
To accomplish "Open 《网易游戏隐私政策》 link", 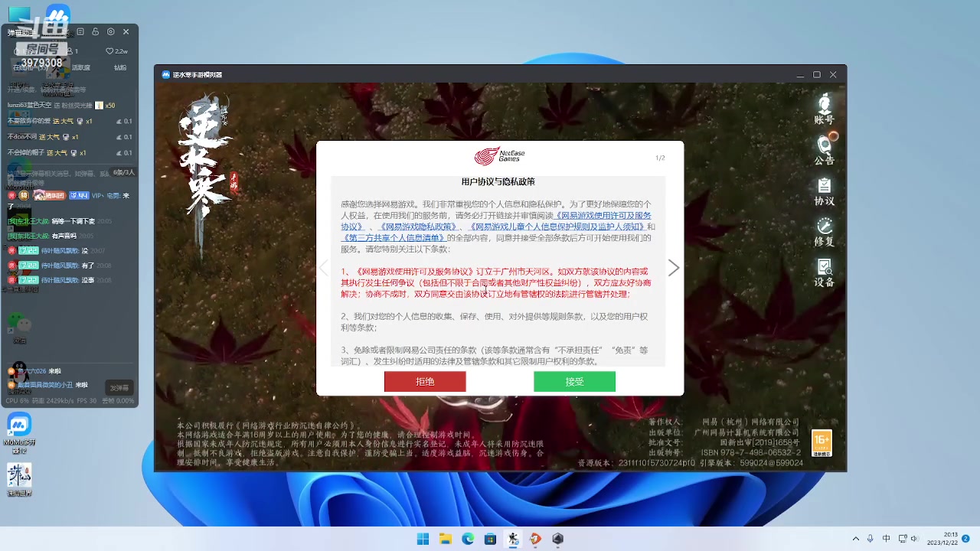I will [417, 227].
